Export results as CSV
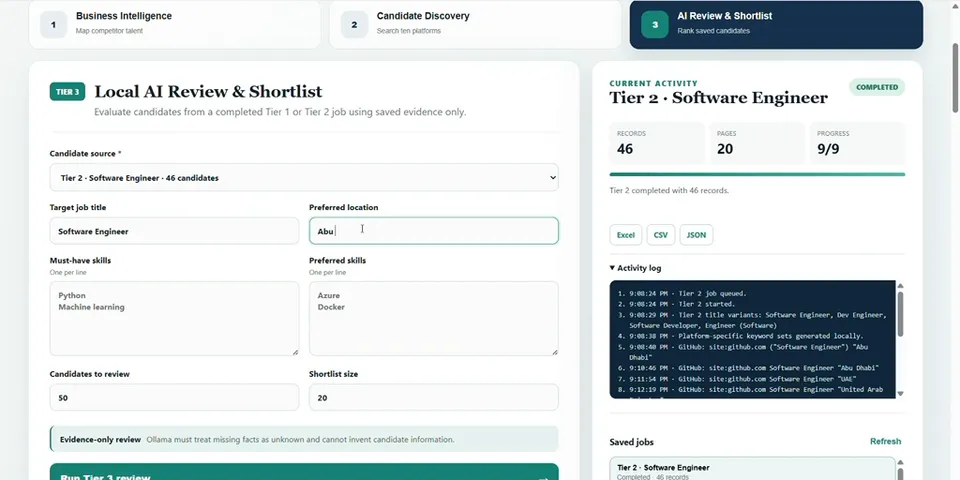The width and height of the screenshot is (960, 480). pos(661,235)
